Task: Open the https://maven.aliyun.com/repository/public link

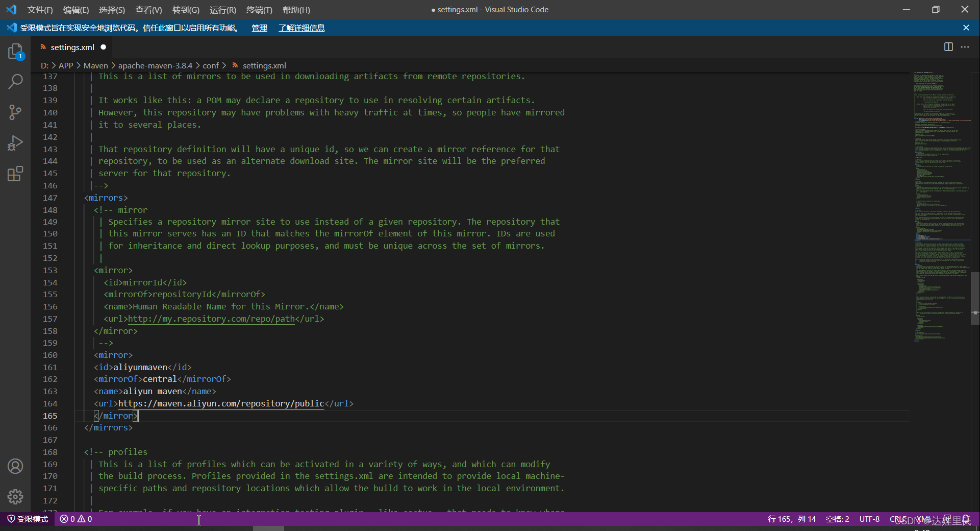Action: point(221,403)
